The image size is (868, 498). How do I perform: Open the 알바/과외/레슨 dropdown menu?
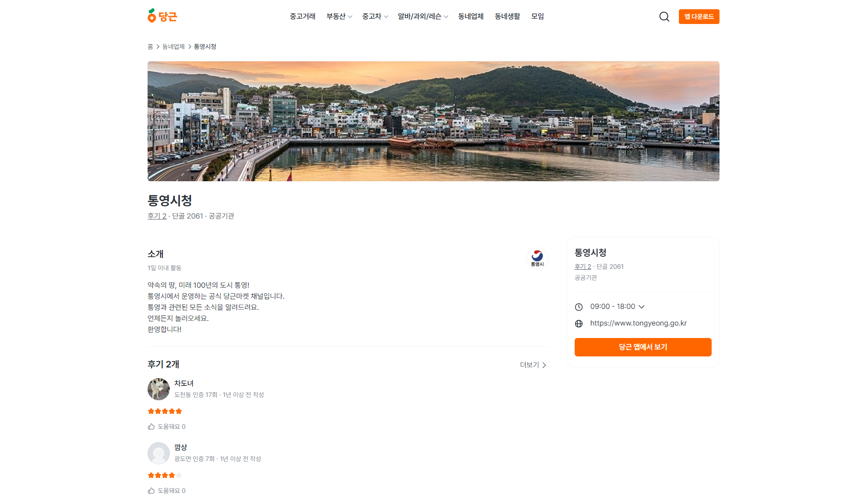(422, 17)
